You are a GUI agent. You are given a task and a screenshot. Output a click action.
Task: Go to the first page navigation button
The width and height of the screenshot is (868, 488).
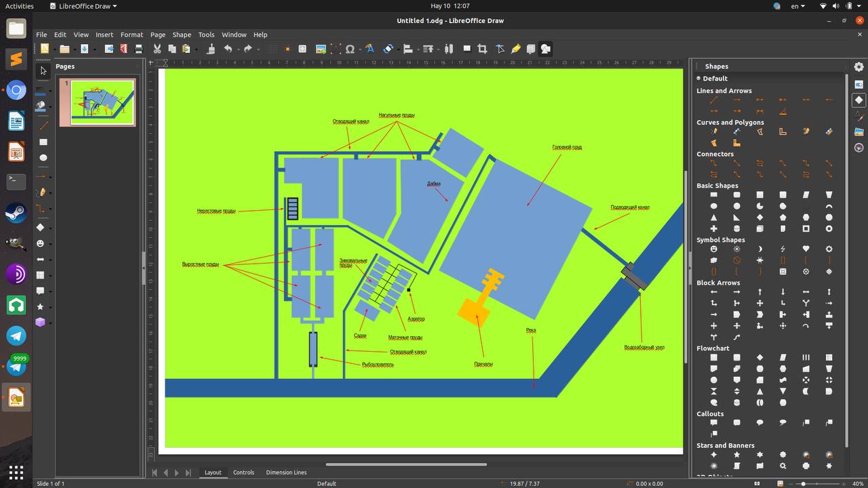(x=155, y=472)
